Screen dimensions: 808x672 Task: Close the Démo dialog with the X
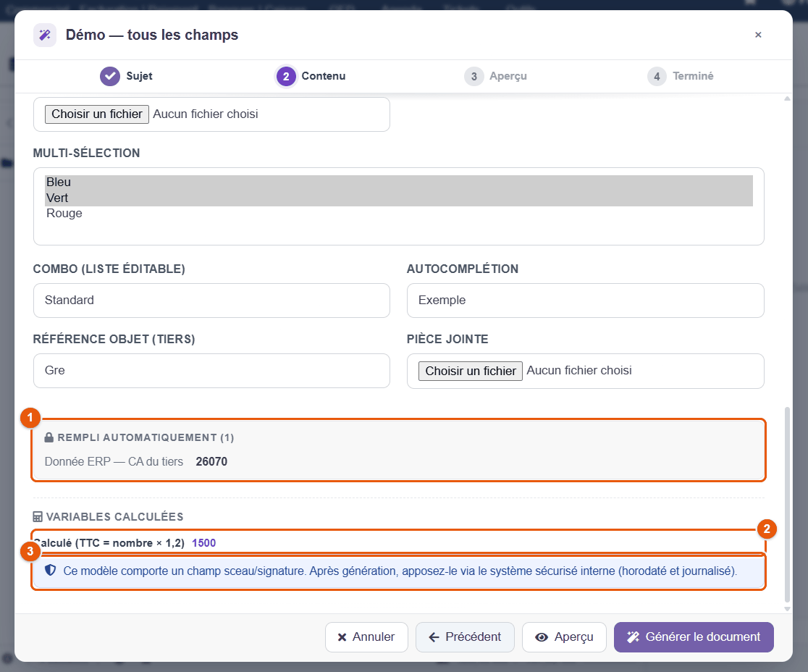coord(758,35)
